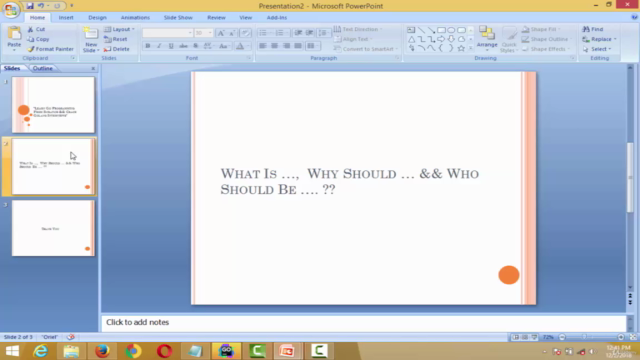Click the Paste clipboard icon
Screen dimensions: 640x360
tap(14, 33)
